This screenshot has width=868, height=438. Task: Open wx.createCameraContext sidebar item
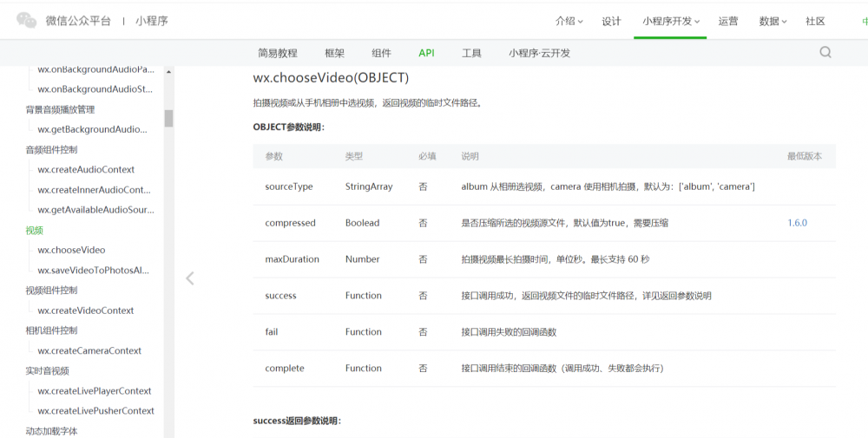coord(89,350)
